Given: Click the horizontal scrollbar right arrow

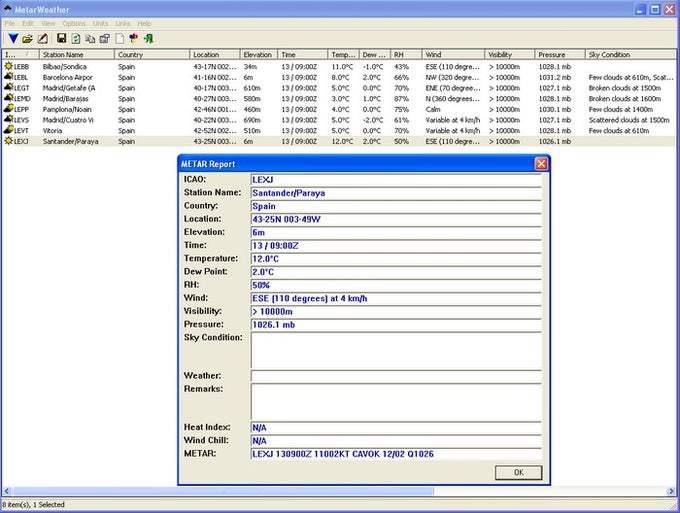Looking at the screenshot, I should (x=670, y=491).
